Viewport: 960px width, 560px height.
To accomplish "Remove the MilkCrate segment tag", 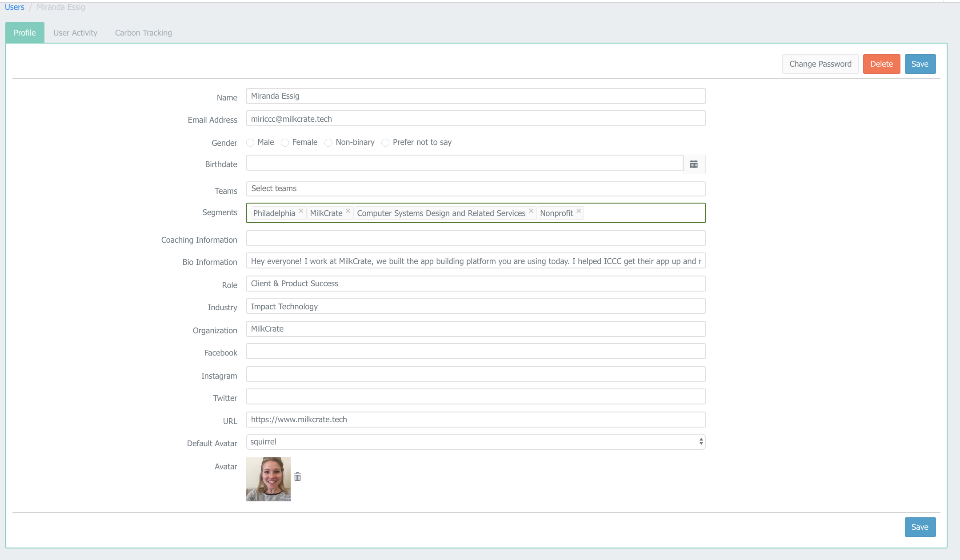I will point(348,211).
